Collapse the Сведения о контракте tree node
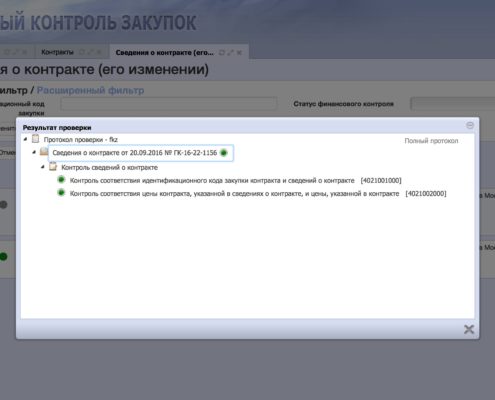Screen dimensions: 495x400 [x=34, y=152]
